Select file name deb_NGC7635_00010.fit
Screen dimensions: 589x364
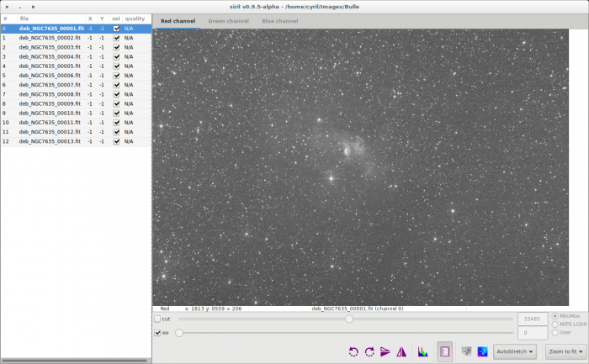tap(50, 113)
